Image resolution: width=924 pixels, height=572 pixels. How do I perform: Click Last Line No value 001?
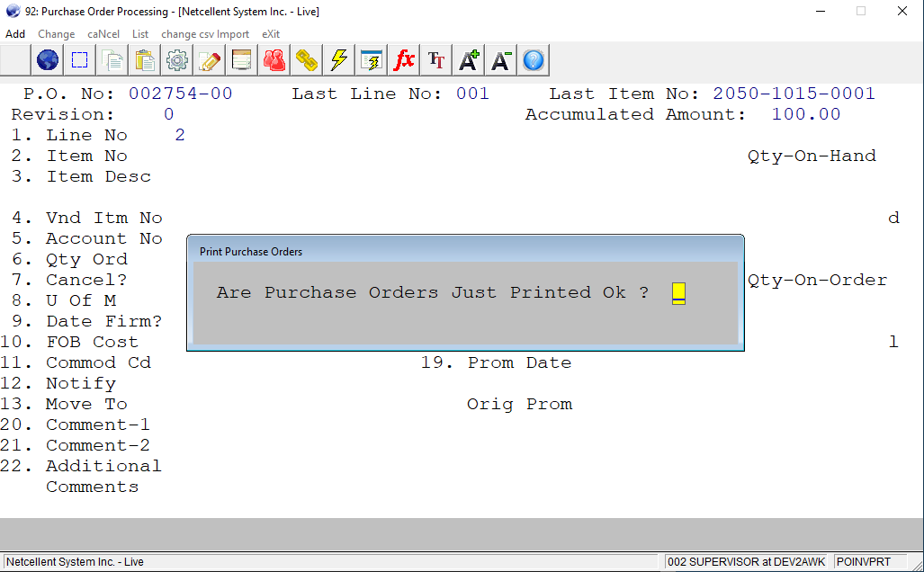click(472, 94)
